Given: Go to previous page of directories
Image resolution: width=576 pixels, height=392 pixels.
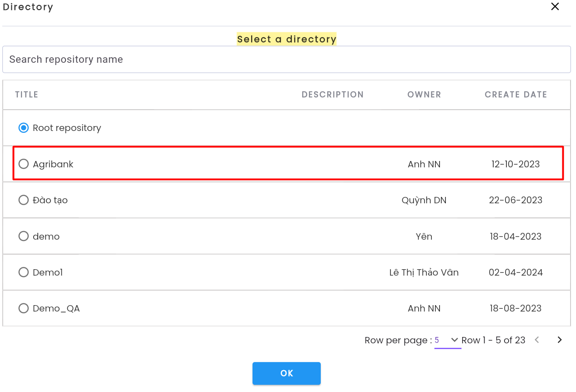Looking at the screenshot, I should point(537,340).
